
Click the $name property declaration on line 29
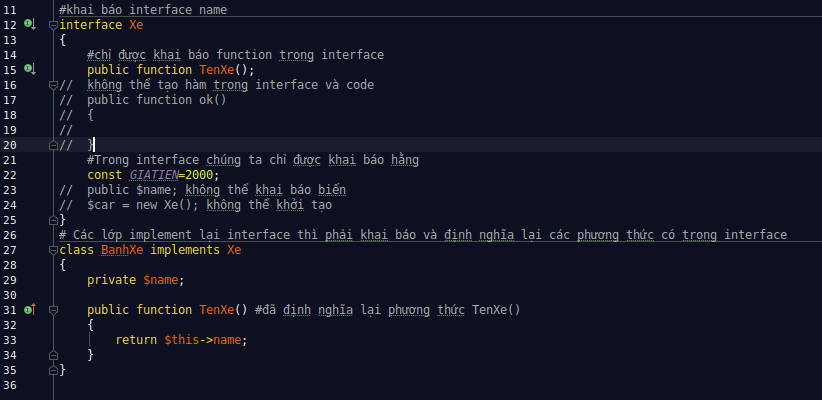(x=164, y=280)
